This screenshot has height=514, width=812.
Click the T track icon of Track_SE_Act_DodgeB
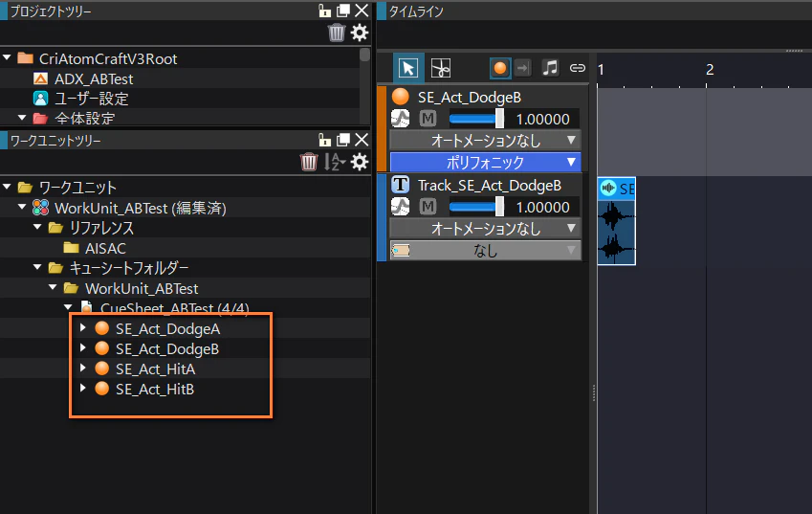tap(401, 185)
